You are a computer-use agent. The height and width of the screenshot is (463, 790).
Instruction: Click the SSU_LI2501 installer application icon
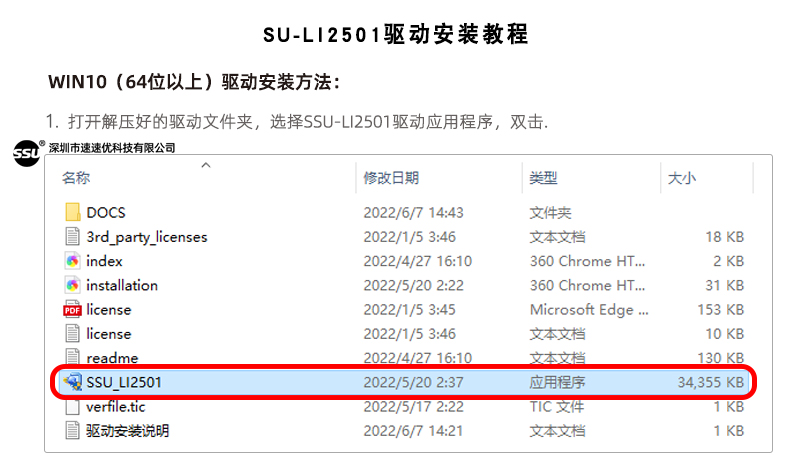pos(73,382)
